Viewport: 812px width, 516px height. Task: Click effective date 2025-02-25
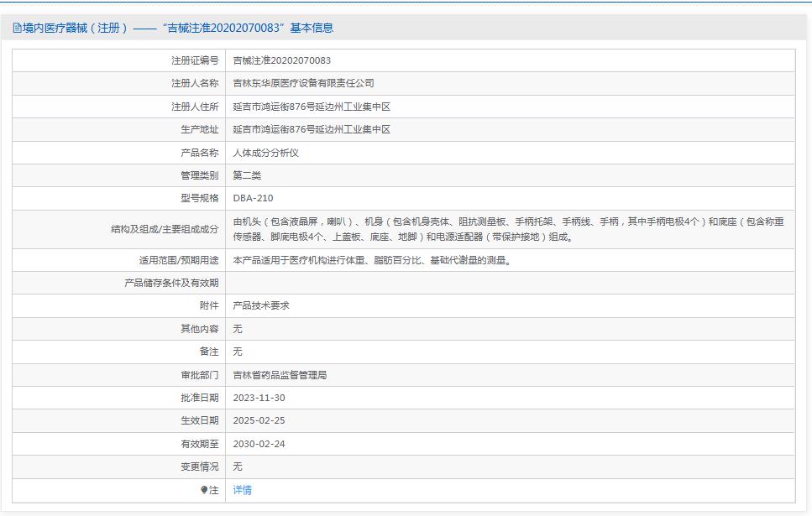259,420
